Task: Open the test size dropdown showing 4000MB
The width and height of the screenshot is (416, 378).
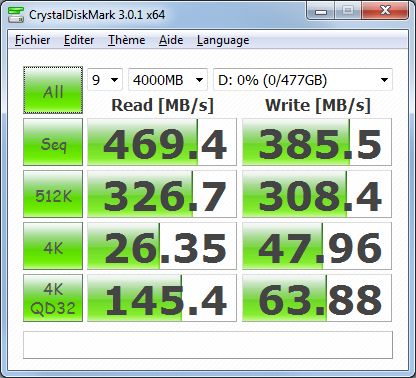Action: (x=168, y=80)
